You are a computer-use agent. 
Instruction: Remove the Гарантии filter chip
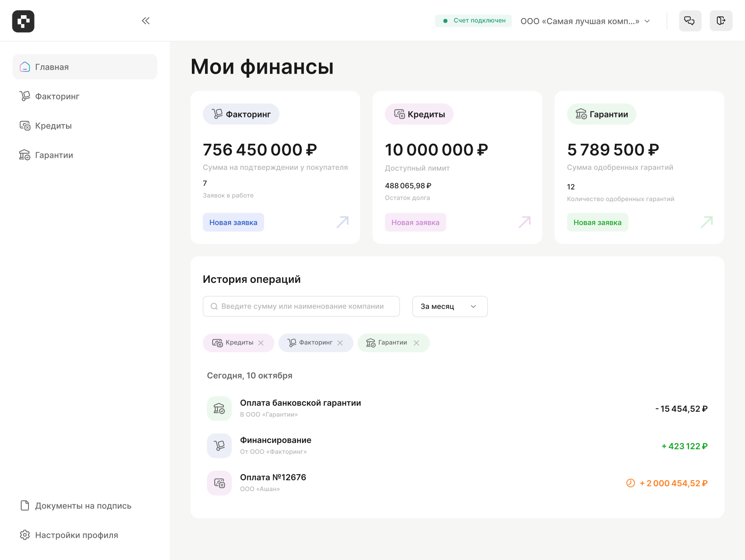point(417,343)
